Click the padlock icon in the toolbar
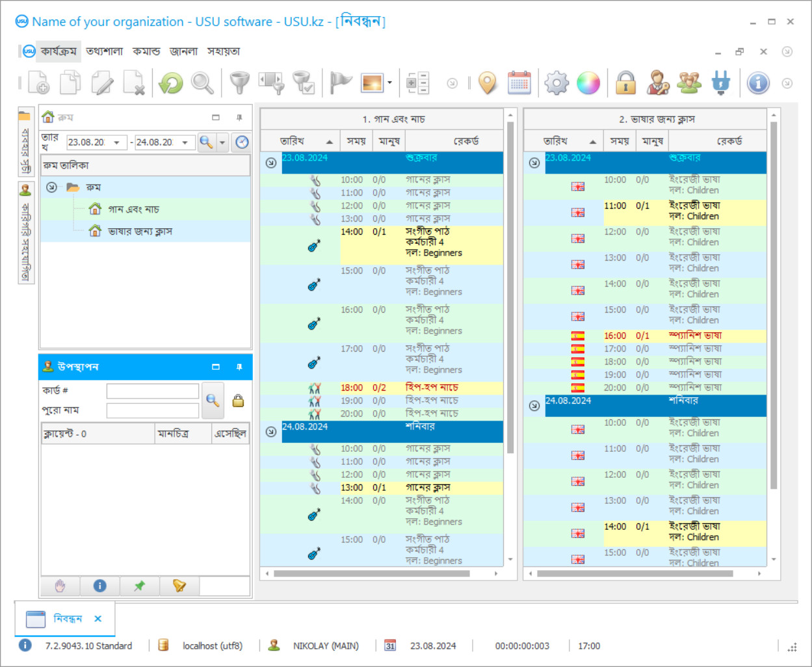The height and width of the screenshot is (667, 812). (625, 83)
